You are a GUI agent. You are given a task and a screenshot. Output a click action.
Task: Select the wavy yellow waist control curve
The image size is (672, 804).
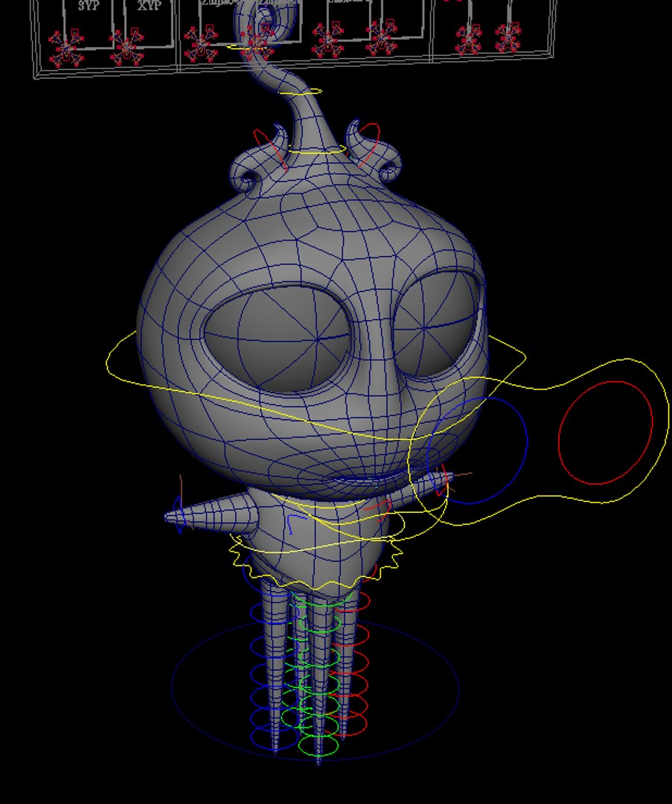click(x=314, y=562)
